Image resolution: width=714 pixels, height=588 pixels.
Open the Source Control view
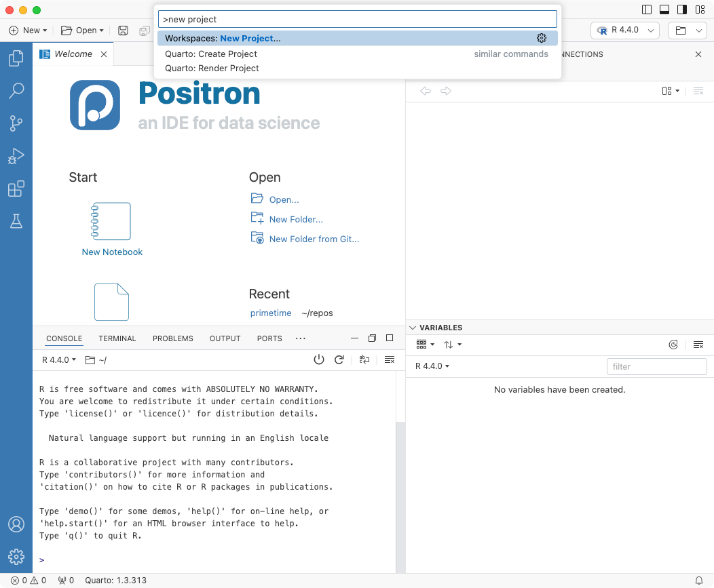(16, 123)
